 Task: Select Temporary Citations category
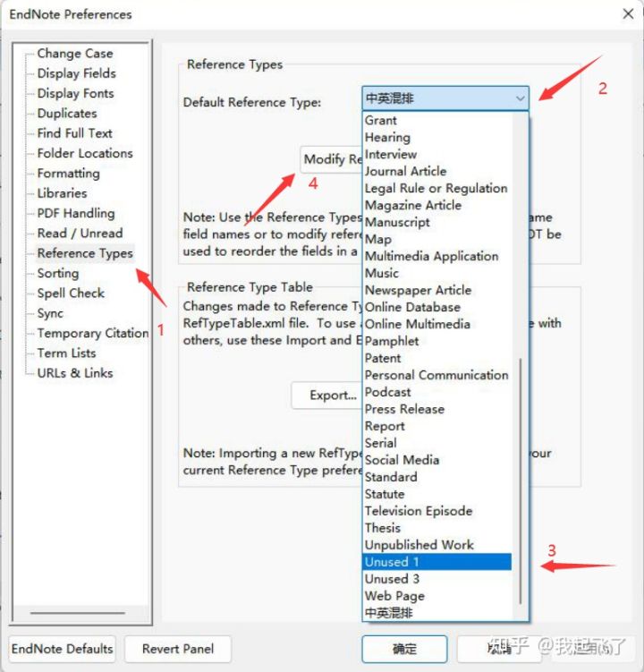(x=92, y=334)
